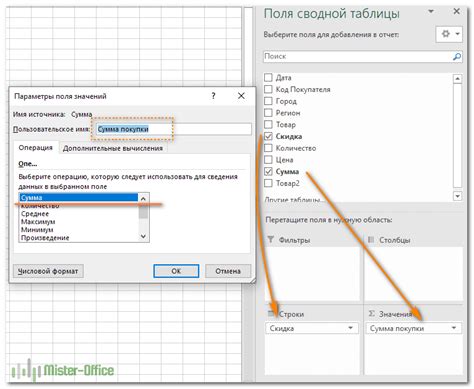Check the Город field checkbox
Screen dimensions: 474x389
pos(268,101)
